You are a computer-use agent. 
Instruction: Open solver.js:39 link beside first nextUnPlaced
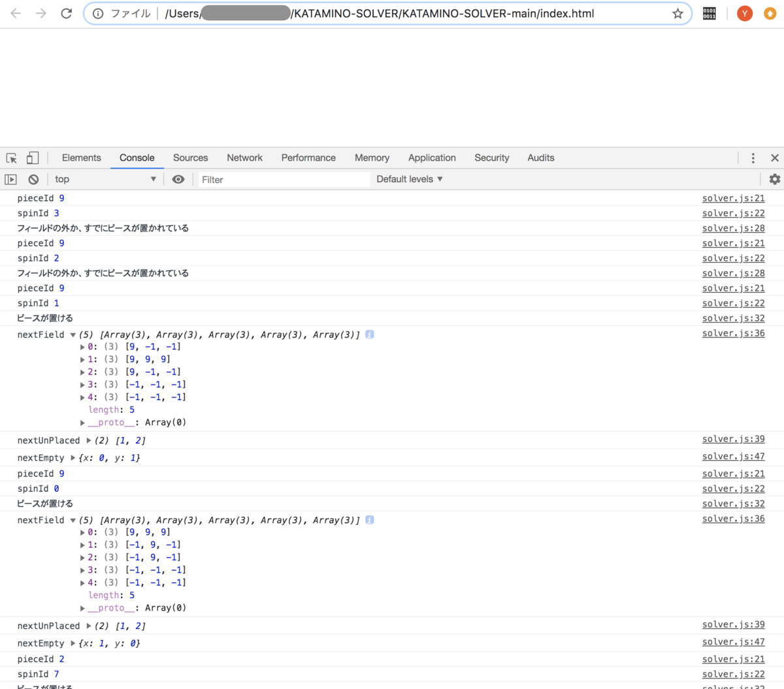(733, 439)
